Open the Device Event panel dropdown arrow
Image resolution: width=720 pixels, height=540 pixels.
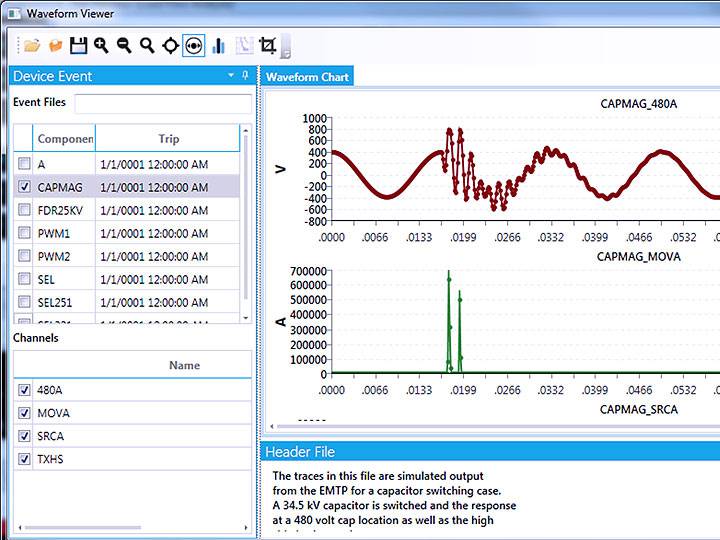point(231,75)
